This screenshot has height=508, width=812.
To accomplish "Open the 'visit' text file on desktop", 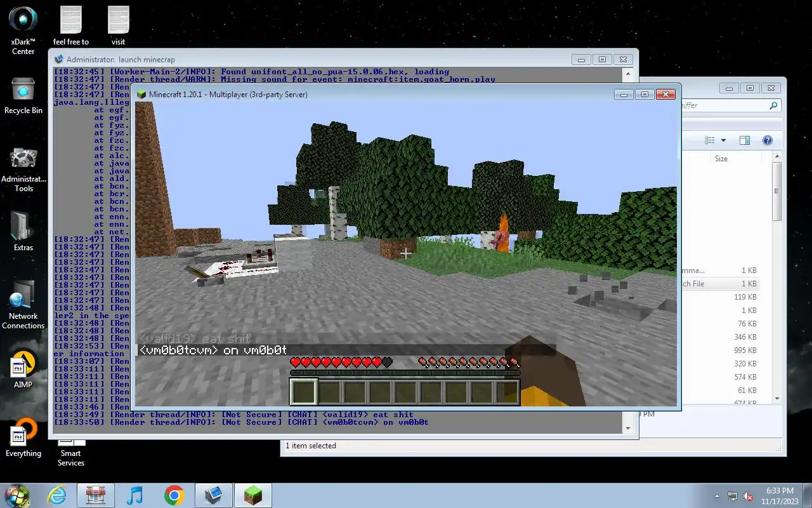I will coord(119,25).
